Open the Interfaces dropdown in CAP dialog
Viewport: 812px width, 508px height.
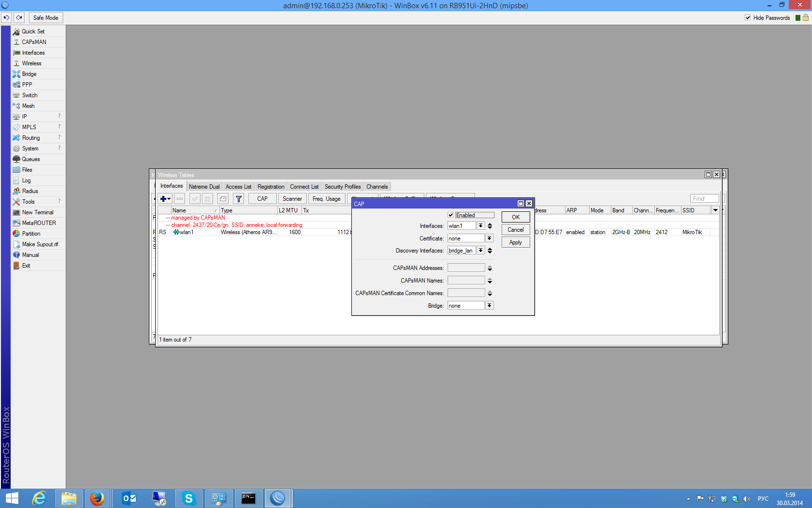480,226
